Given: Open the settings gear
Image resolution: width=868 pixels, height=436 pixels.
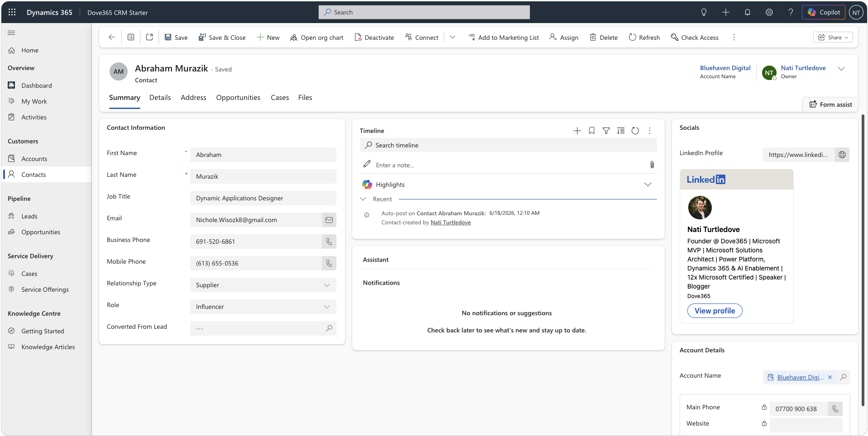Looking at the screenshot, I should 769,12.
